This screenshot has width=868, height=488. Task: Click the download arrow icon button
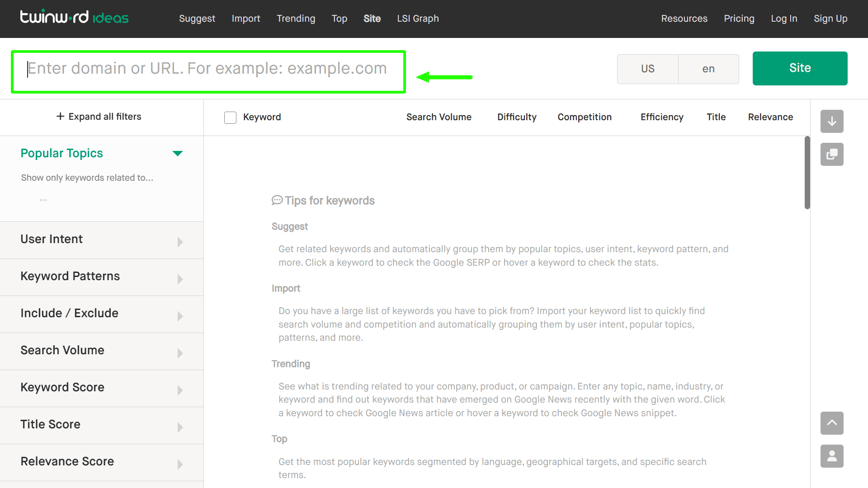click(x=832, y=121)
